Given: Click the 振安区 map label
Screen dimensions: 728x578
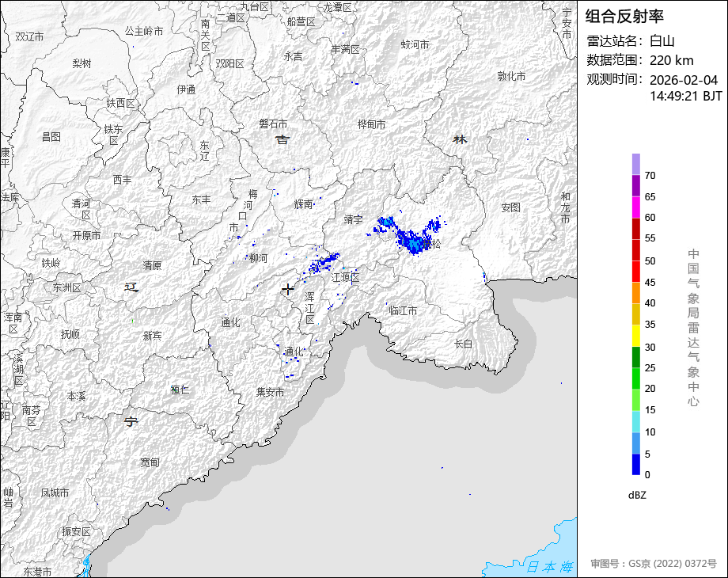Looking at the screenshot, I should (x=77, y=531).
